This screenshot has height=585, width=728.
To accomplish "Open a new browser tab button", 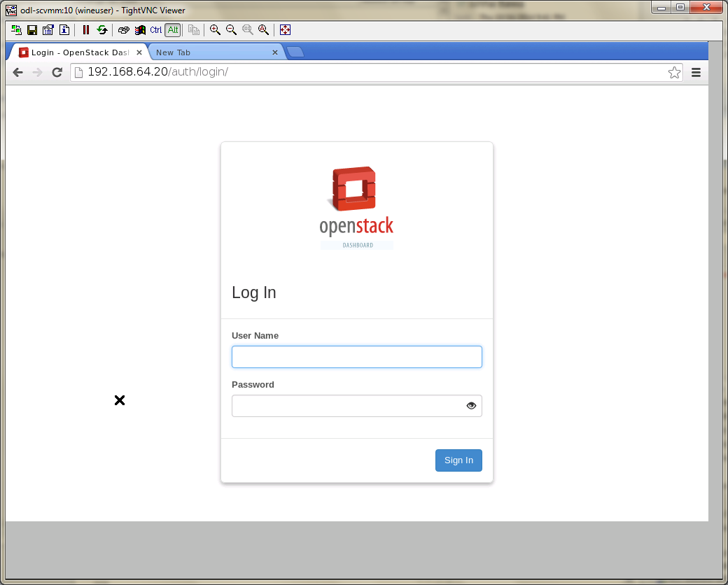I will click(x=295, y=52).
